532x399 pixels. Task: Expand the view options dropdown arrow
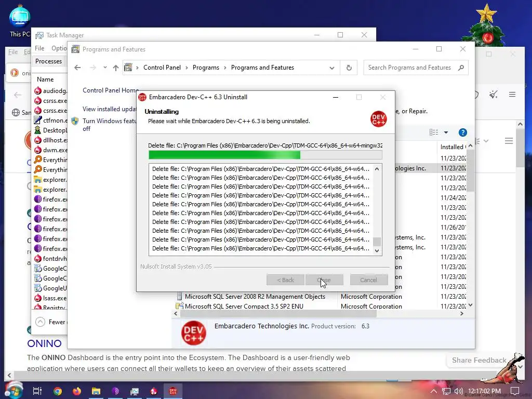[x=446, y=132]
